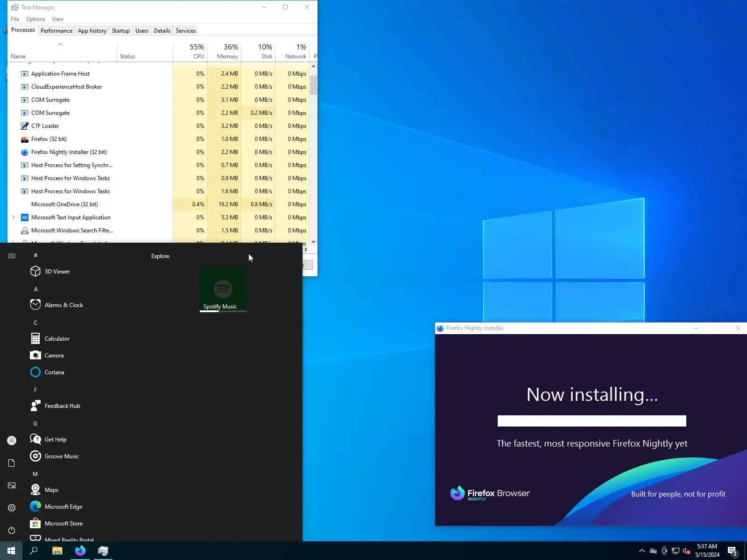
Task: Switch to the Users tab
Action: [x=142, y=31]
